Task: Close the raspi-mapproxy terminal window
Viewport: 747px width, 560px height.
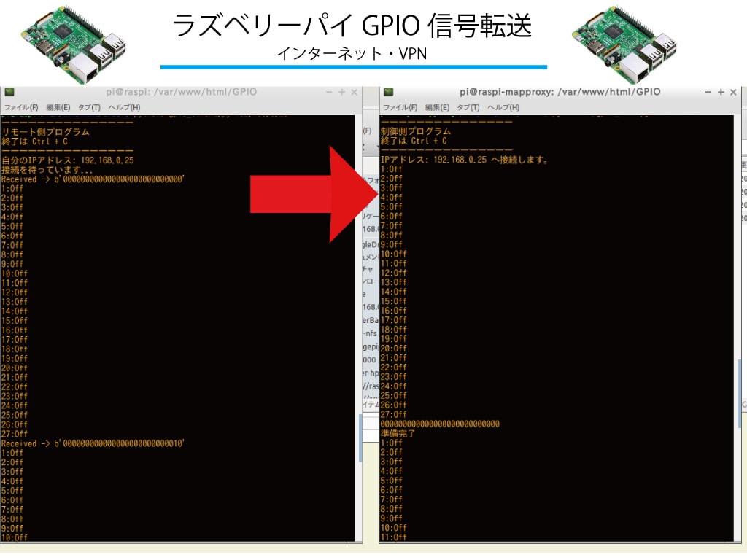Action: 733,92
